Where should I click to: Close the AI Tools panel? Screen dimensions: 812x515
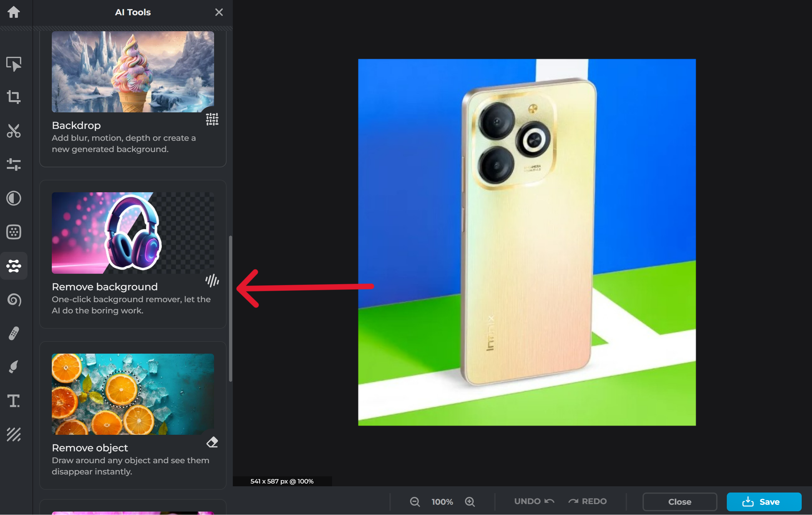pos(219,12)
